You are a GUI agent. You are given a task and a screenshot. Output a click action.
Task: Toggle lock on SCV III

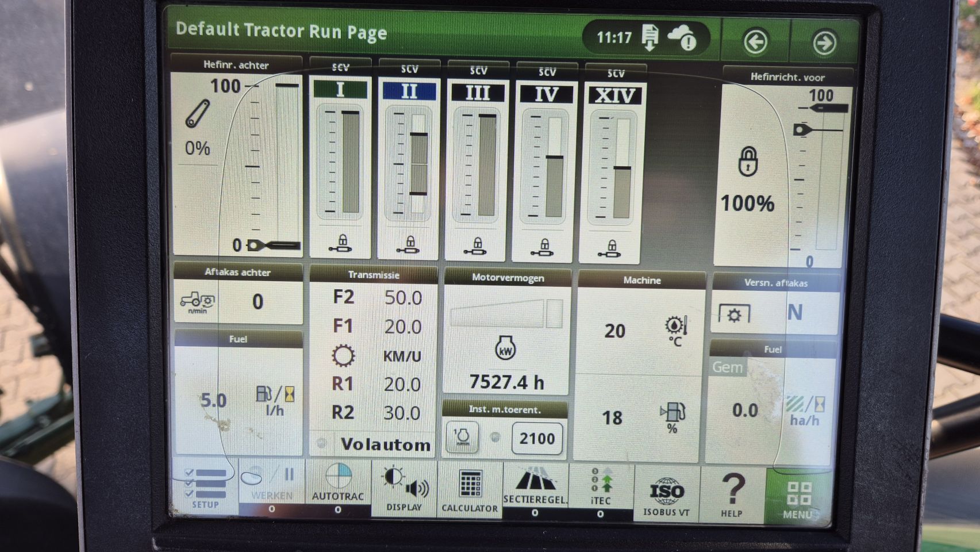(476, 246)
